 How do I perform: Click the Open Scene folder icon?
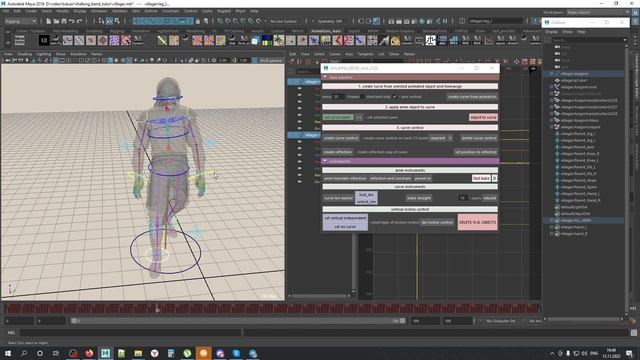tap(56, 21)
